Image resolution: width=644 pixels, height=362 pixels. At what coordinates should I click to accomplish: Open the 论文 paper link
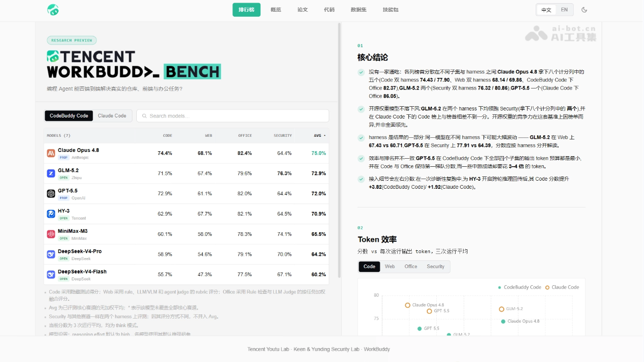[303, 10]
